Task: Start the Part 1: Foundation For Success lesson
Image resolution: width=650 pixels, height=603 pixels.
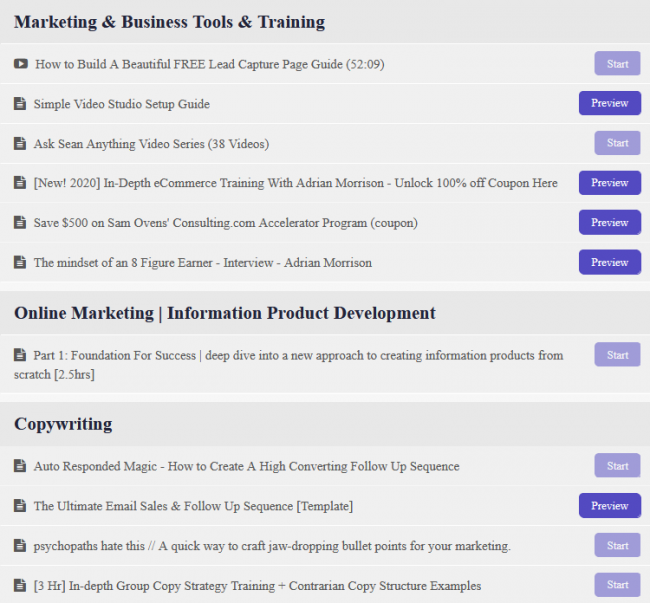Action: 617,355
